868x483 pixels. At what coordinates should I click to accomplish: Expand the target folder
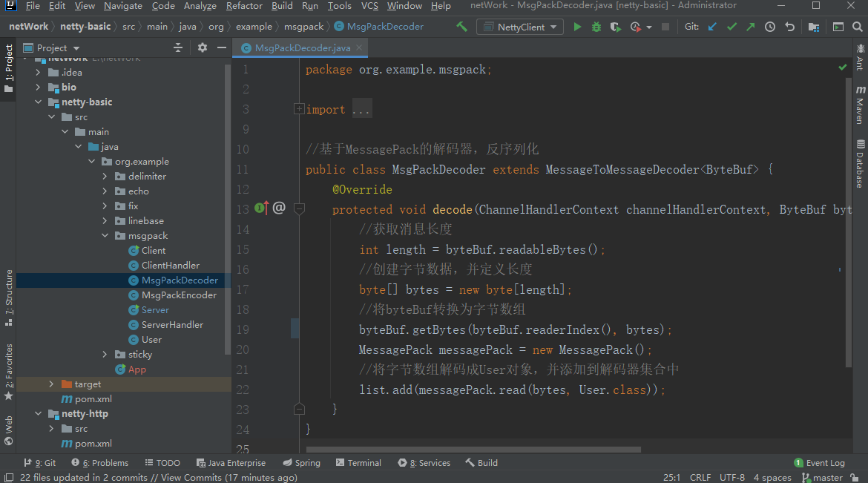click(51, 384)
